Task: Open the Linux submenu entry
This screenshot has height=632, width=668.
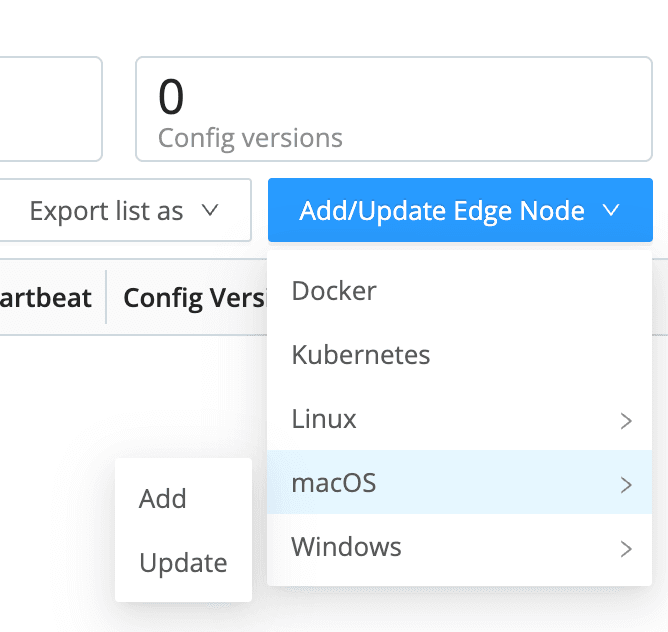Action: coord(324,419)
